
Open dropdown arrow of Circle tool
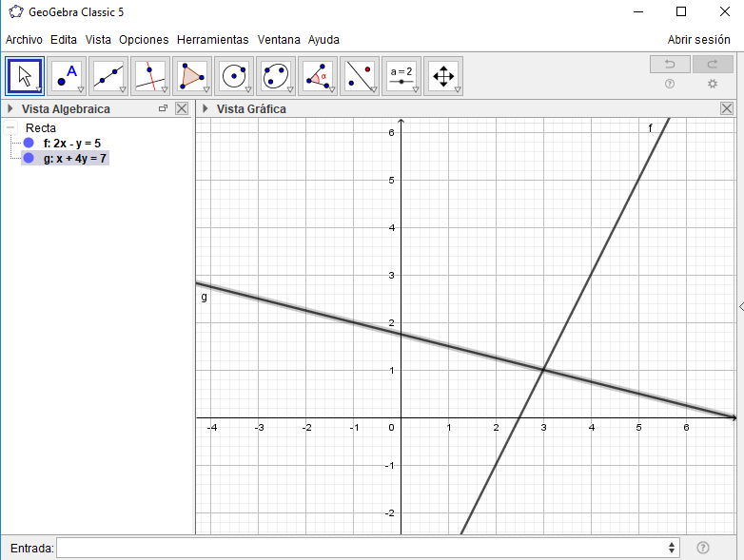pos(247,89)
